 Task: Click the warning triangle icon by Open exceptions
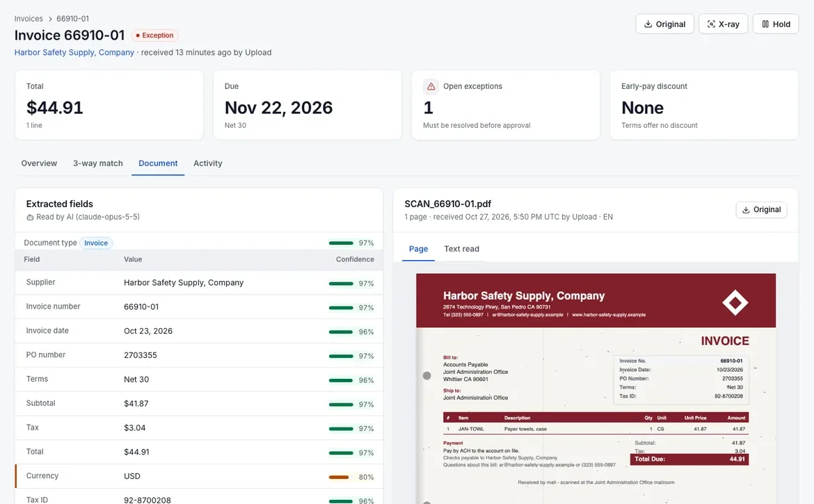click(431, 87)
